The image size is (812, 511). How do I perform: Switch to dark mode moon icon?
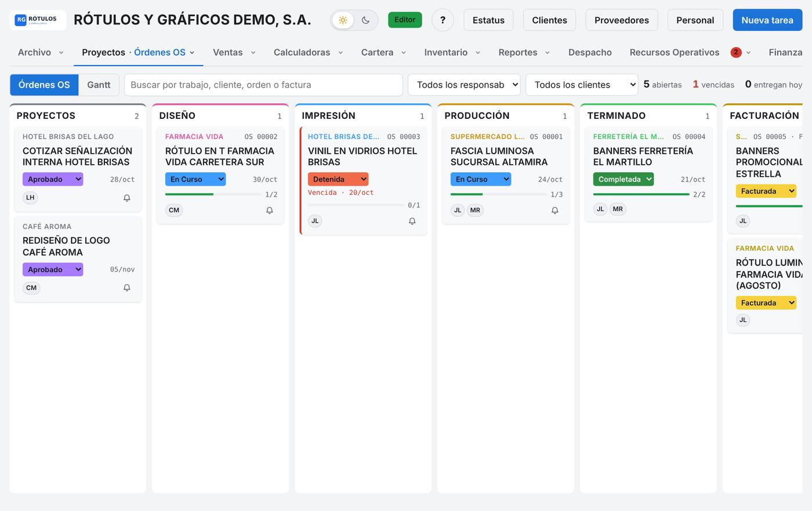(x=365, y=20)
